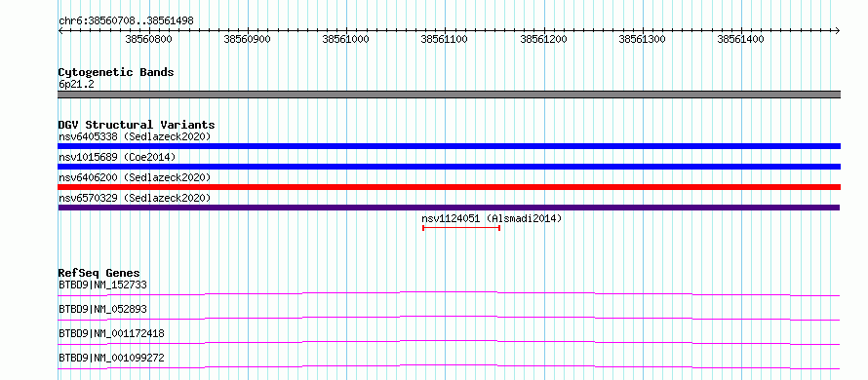Open the BTBD9|NM_001099272 transcript label
Screen dimensions: 868x380
coord(111,358)
